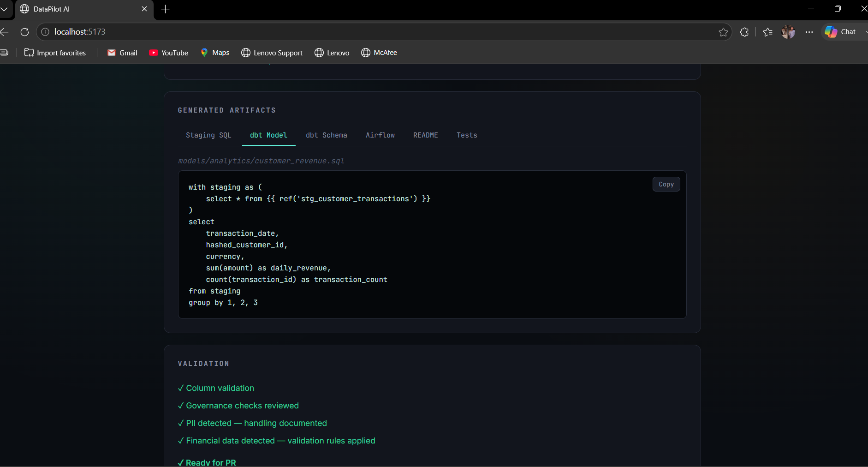Close the DataPilot AI tab
This screenshot has height=467, width=868.
[144, 9]
